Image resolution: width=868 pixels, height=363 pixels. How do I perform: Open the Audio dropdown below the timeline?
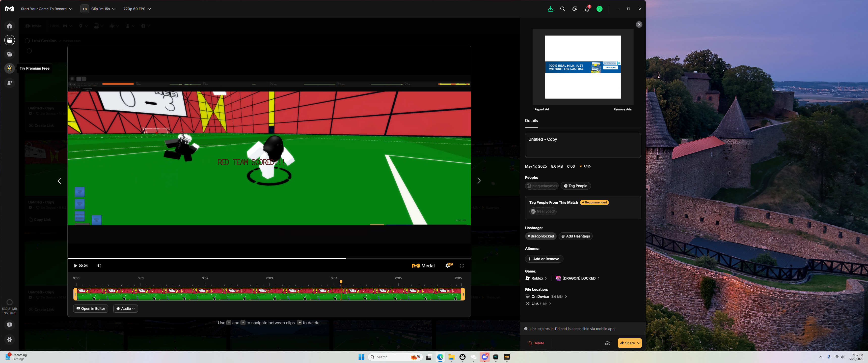coord(125,309)
